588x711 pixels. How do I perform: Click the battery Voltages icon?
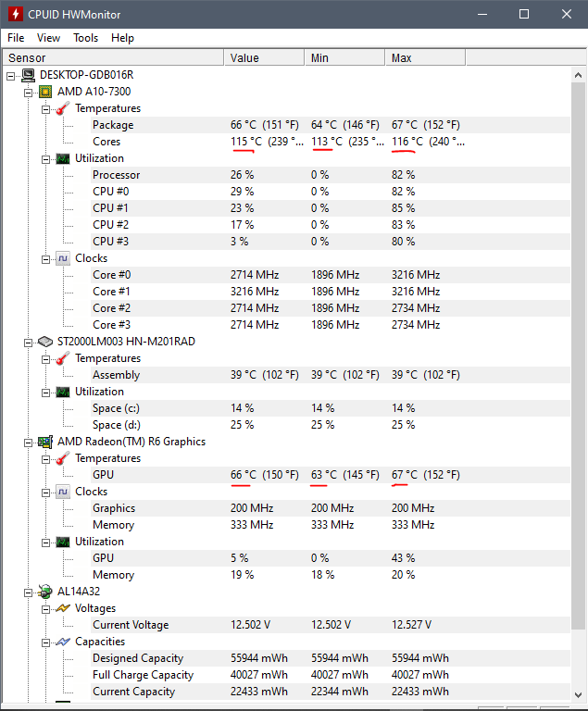pyautogui.click(x=63, y=608)
